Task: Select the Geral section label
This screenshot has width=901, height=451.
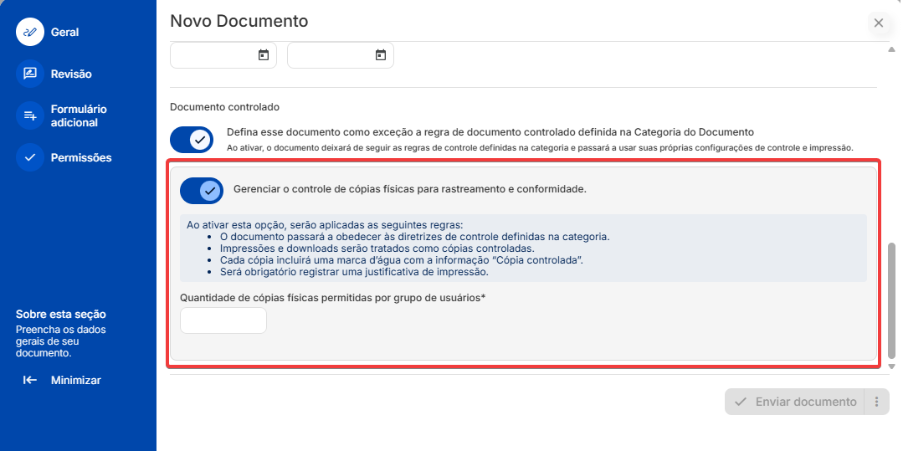Action: [64, 32]
